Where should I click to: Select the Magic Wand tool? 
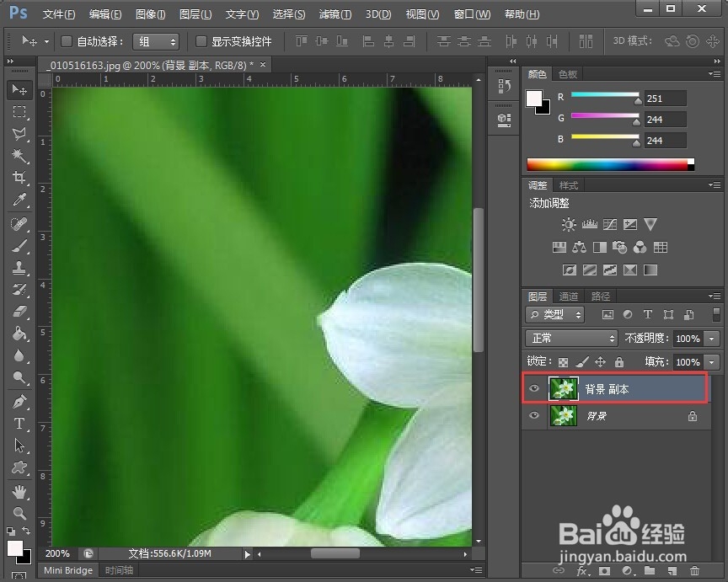(19, 156)
